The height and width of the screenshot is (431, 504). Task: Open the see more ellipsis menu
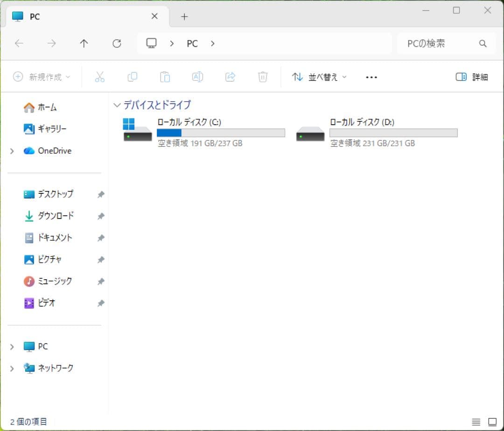coord(371,77)
